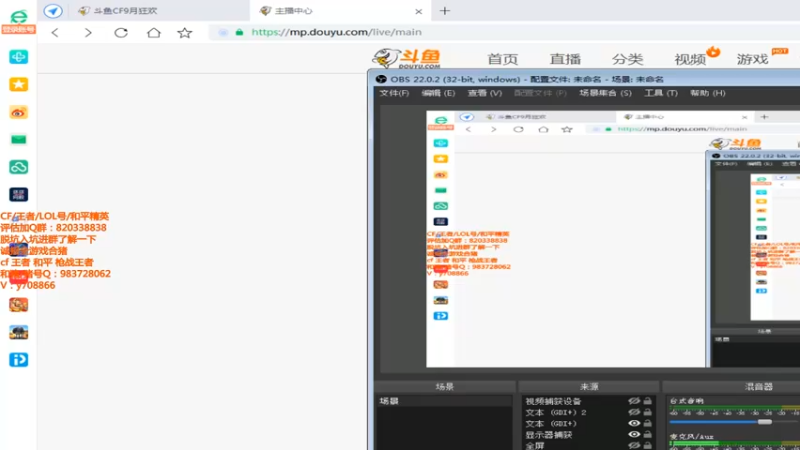Reload the page with the refresh icon

pos(121,33)
